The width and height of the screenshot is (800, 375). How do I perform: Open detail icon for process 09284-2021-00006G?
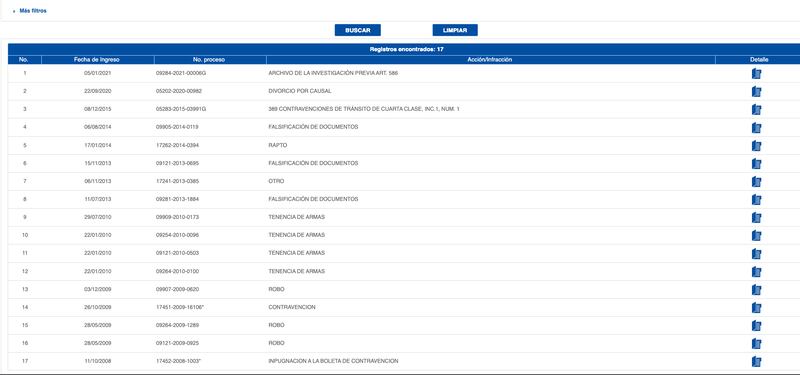point(756,73)
